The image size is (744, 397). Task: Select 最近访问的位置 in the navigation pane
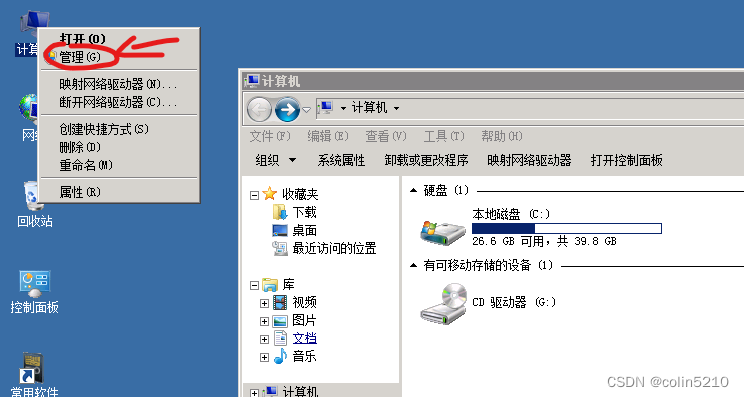click(x=334, y=249)
